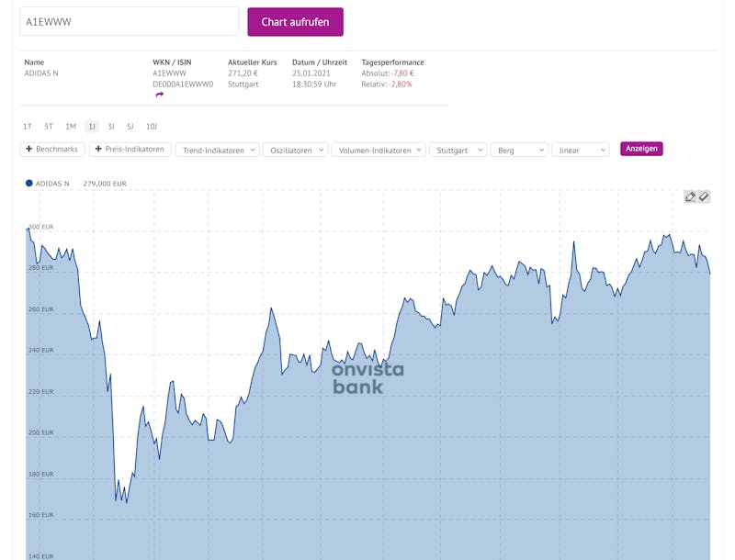
Task: Click the time 18:30:59 Uhr
Action: tap(314, 84)
